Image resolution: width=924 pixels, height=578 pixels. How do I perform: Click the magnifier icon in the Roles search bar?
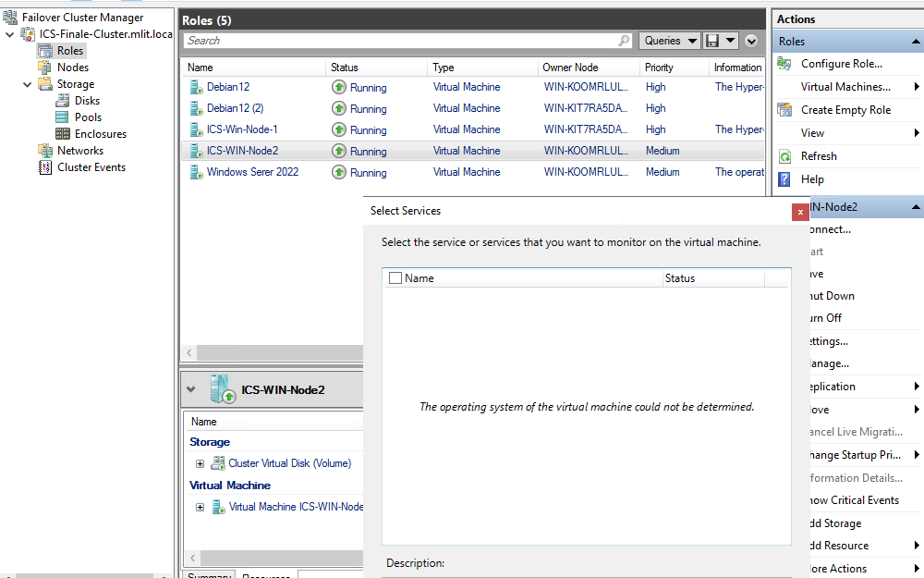(x=624, y=40)
